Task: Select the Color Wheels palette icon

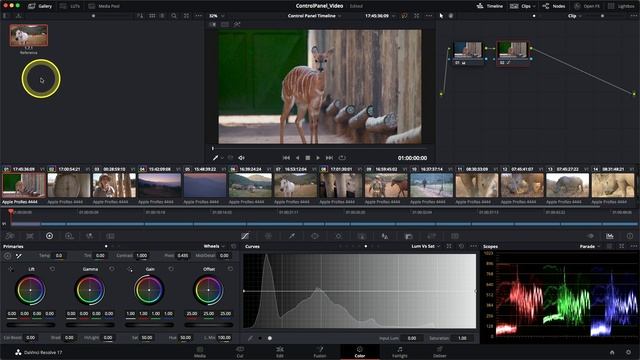Action: pyautogui.click(x=49, y=236)
